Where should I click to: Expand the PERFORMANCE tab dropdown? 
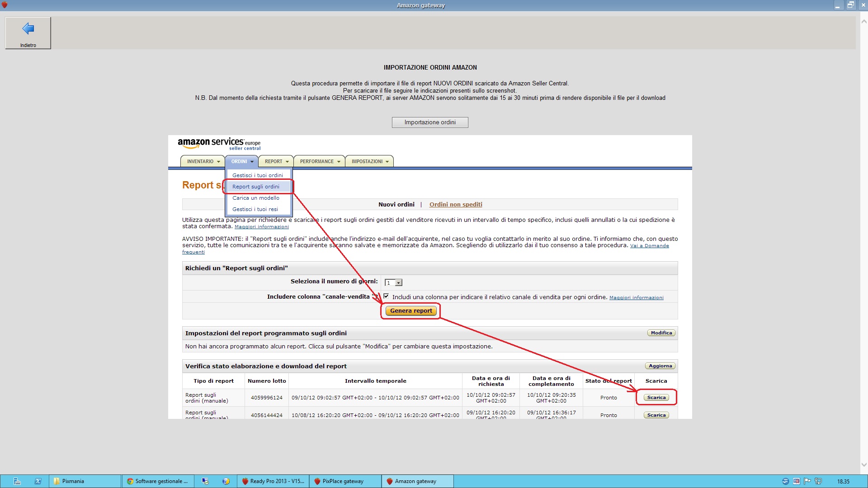[339, 162]
